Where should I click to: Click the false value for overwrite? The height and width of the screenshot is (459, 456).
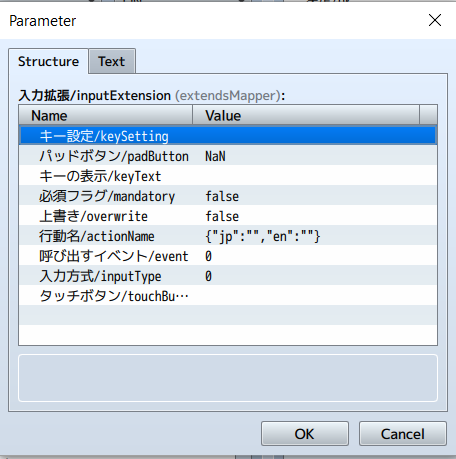click(x=222, y=216)
